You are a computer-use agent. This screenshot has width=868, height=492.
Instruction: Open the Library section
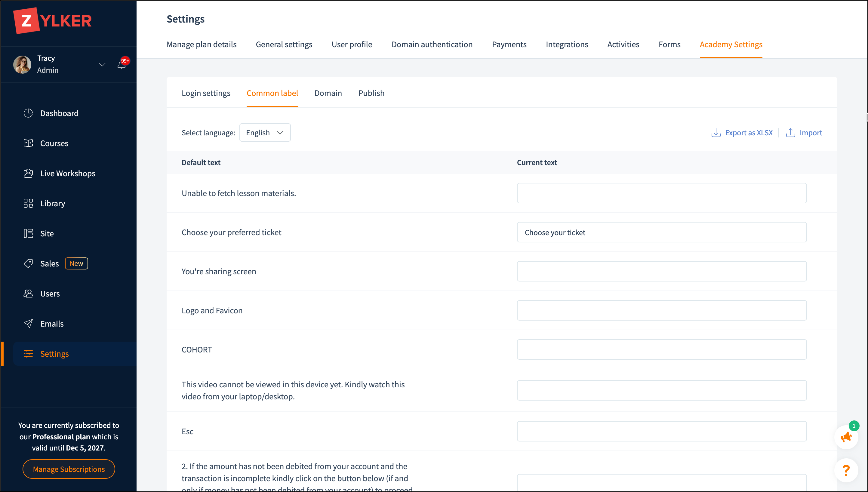52,203
